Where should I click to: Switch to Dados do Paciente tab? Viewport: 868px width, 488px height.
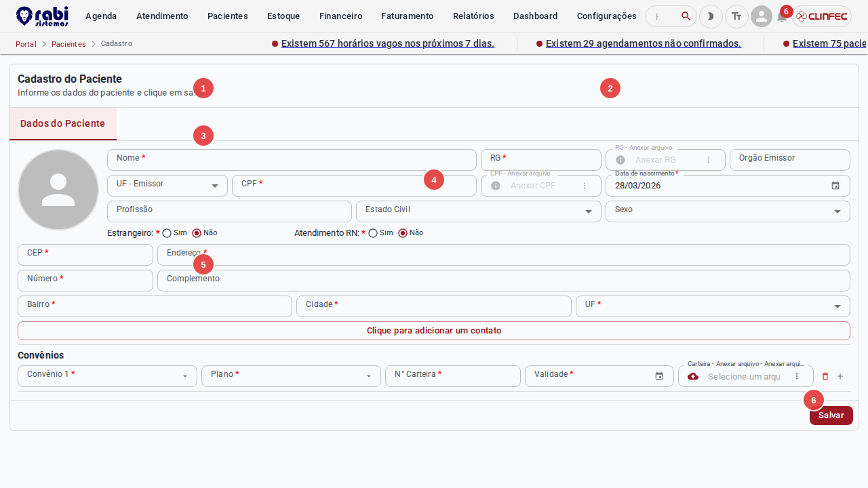[x=63, y=123]
